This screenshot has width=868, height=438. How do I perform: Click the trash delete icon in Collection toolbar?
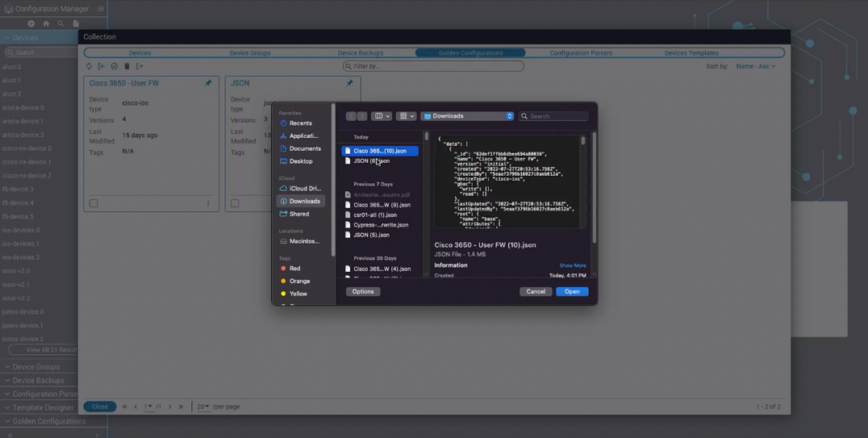(127, 66)
